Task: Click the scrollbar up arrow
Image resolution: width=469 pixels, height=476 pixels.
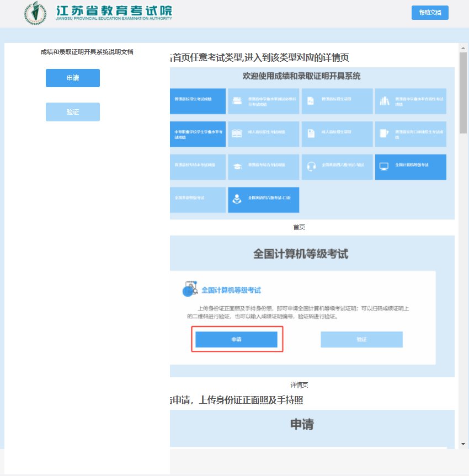Action: point(463,48)
